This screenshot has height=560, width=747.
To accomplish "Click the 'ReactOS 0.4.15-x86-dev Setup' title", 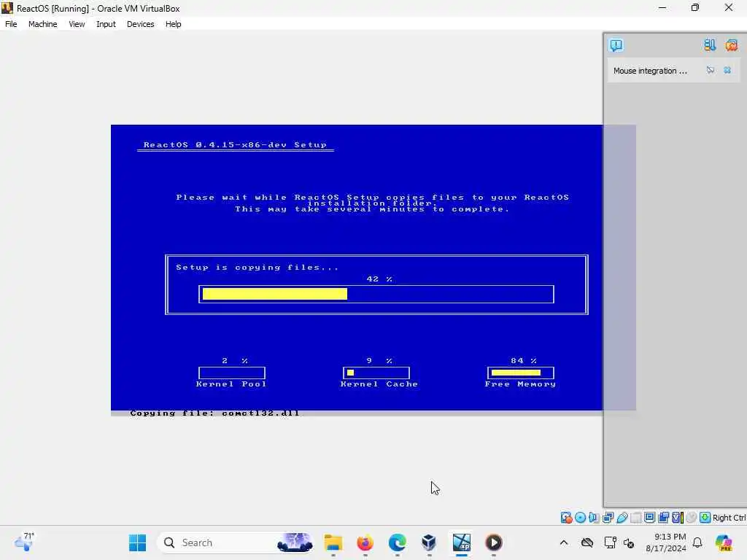I will [x=236, y=145].
